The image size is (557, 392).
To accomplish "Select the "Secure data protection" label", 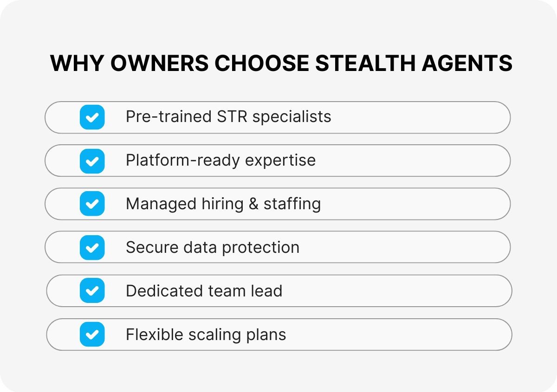I will [x=212, y=247].
